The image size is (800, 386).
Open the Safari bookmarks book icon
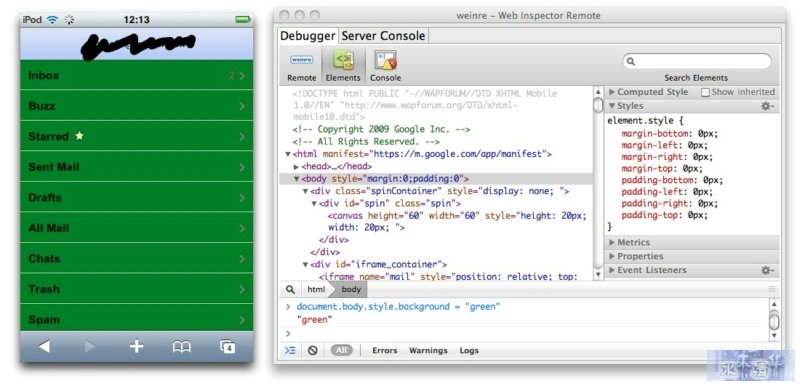[x=182, y=347]
